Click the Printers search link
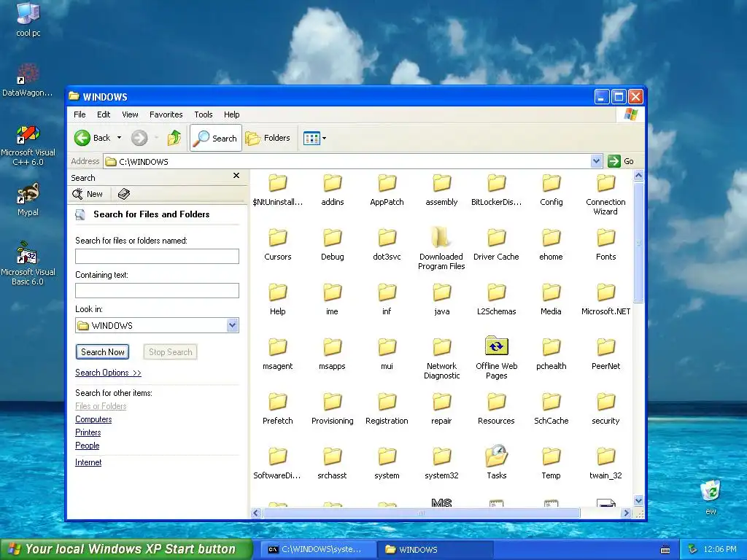The image size is (747, 560). pos(88,433)
